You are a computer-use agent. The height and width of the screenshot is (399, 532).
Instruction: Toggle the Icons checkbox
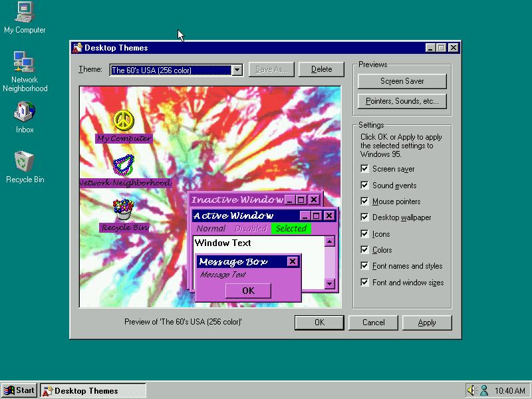(x=364, y=234)
